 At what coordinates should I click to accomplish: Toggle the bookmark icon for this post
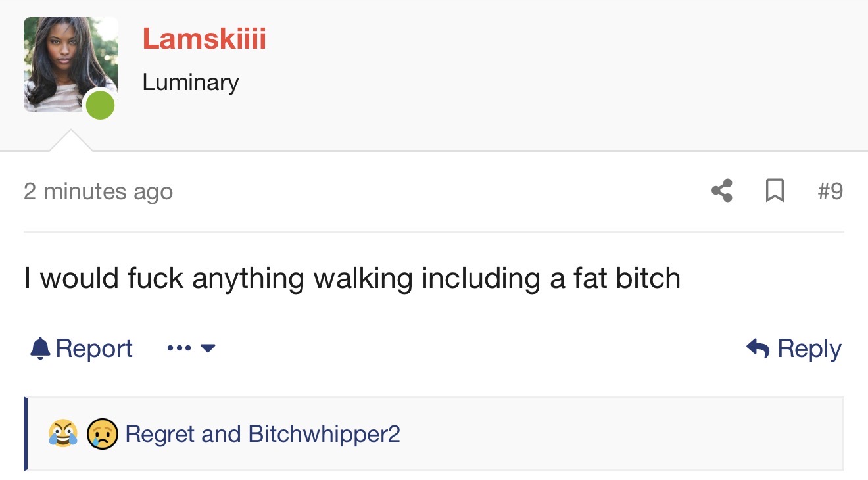(x=775, y=191)
